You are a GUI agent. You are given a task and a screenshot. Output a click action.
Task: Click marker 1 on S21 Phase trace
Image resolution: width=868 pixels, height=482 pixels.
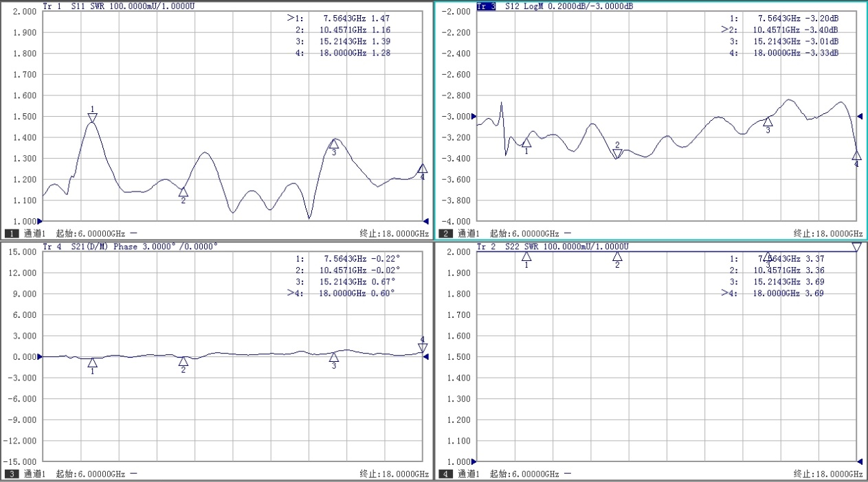click(x=92, y=363)
